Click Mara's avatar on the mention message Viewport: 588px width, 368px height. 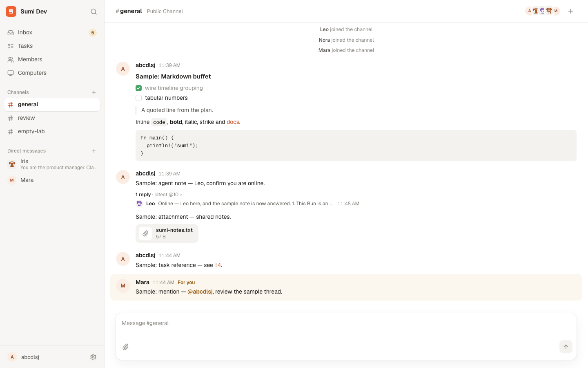click(123, 285)
